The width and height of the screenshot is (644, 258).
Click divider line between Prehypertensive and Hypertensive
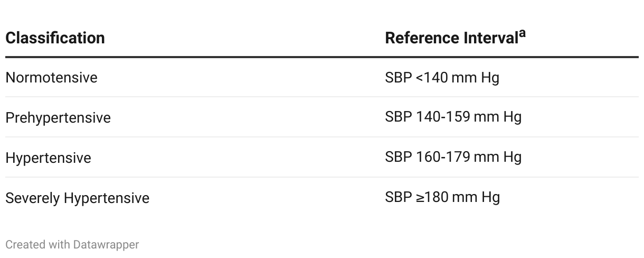click(x=322, y=137)
